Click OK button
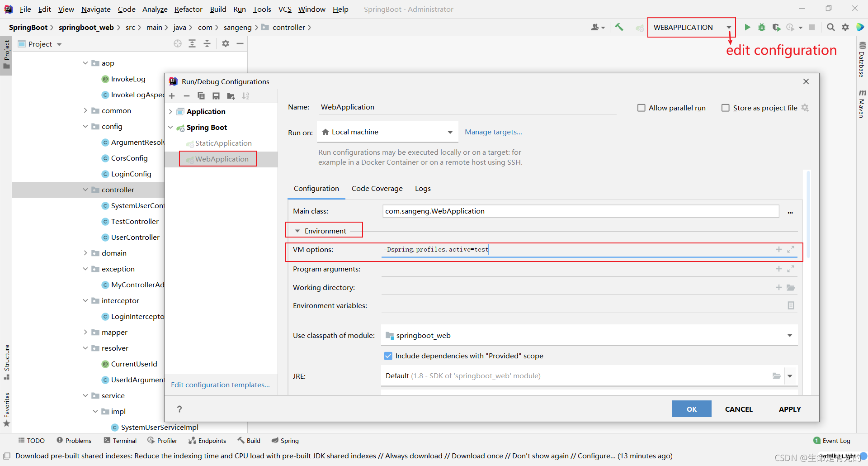 pyautogui.click(x=691, y=409)
